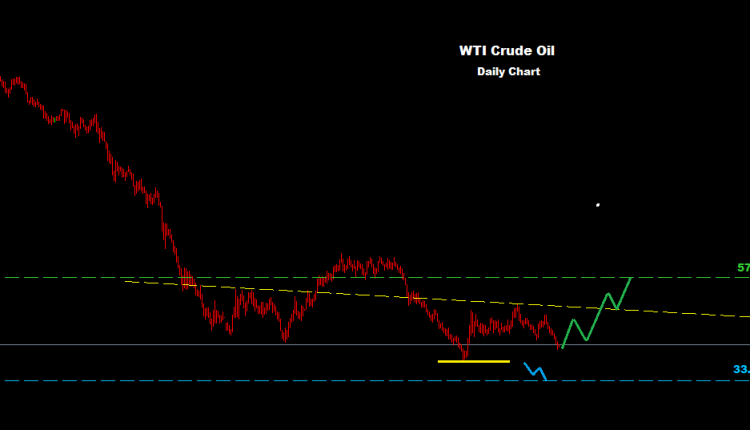Click the top tip of green projection

pos(631,277)
